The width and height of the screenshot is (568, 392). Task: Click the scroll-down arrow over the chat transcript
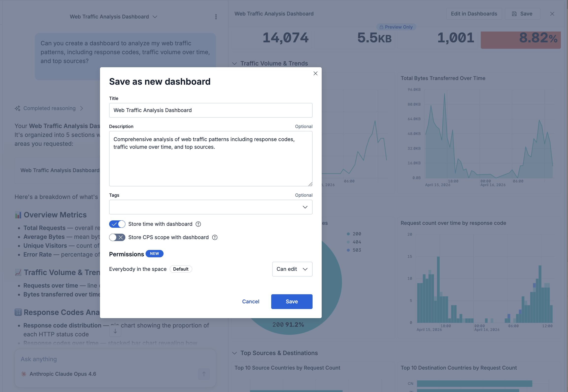click(115, 331)
